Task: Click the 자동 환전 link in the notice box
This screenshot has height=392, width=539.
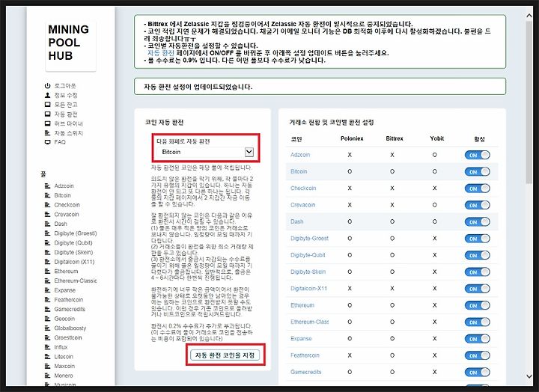Action: point(160,53)
